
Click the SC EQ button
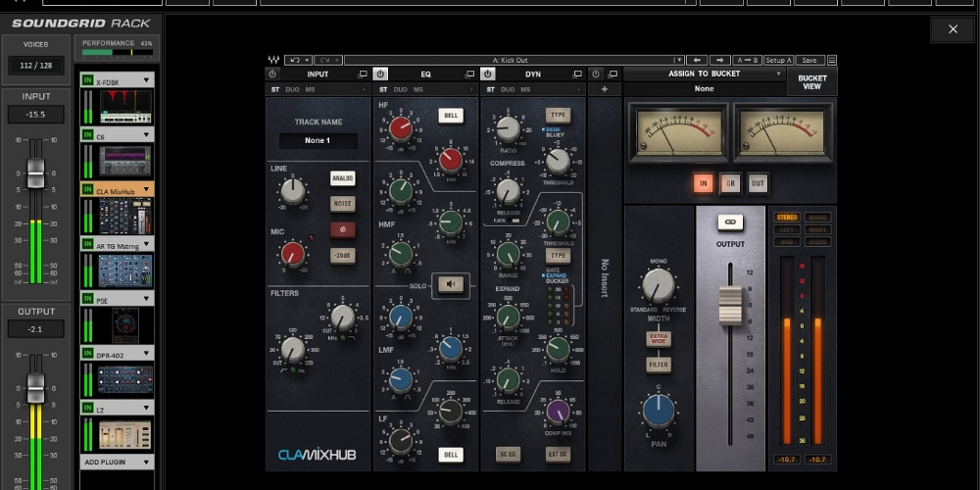[508, 455]
